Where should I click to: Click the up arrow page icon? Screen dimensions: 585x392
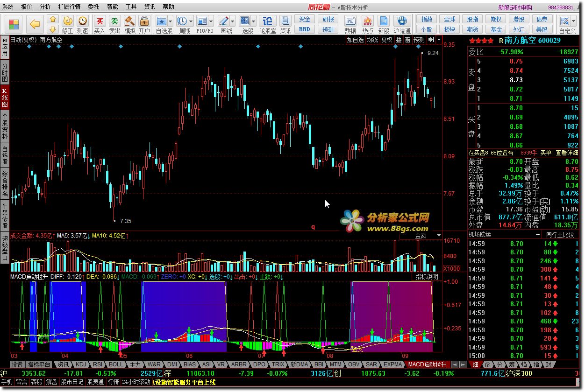pyautogui.click(x=52, y=19)
